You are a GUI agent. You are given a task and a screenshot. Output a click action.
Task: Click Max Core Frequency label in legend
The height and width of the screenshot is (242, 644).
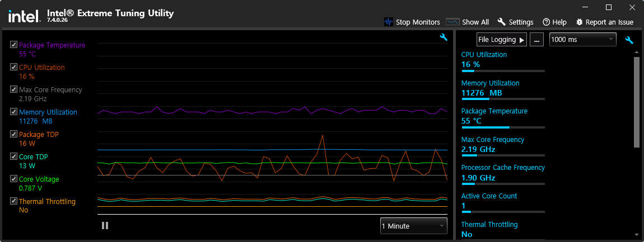50,89
